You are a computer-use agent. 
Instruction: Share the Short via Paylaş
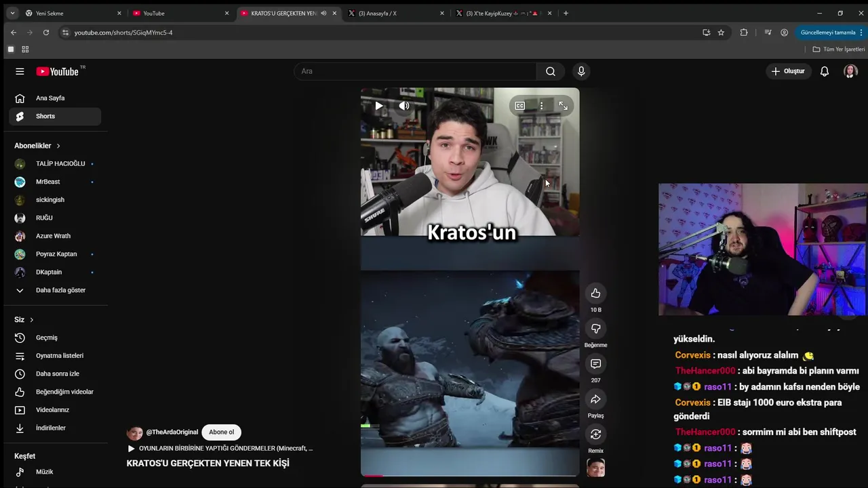pyautogui.click(x=595, y=399)
